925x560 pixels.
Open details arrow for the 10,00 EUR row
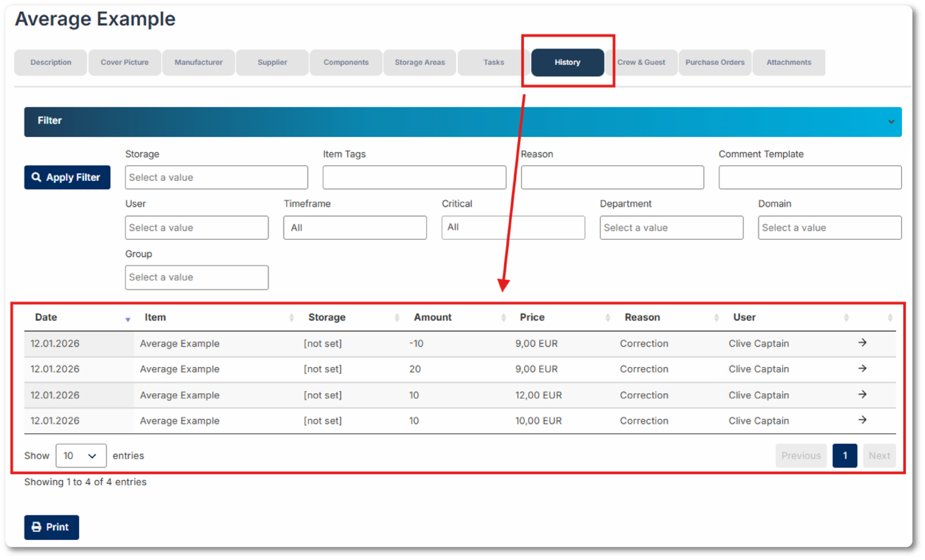point(862,419)
